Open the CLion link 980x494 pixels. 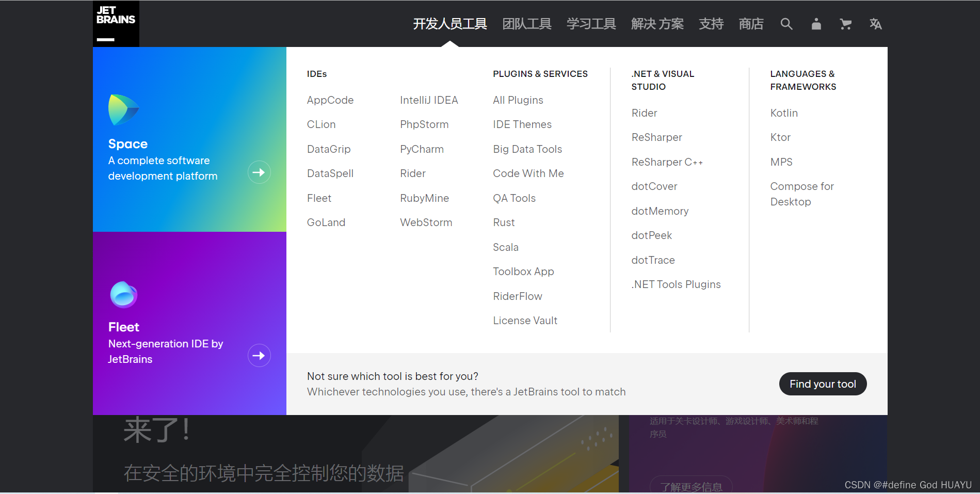pyautogui.click(x=321, y=124)
